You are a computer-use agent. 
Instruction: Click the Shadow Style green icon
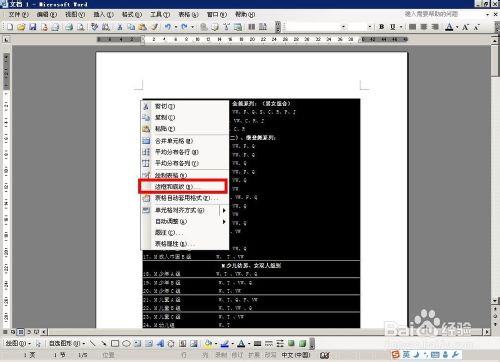point(291,343)
